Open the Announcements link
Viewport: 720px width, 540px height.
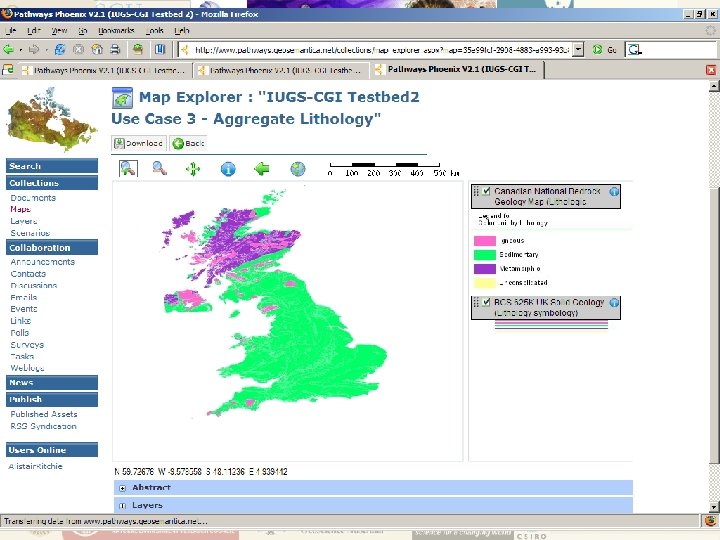point(42,262)
